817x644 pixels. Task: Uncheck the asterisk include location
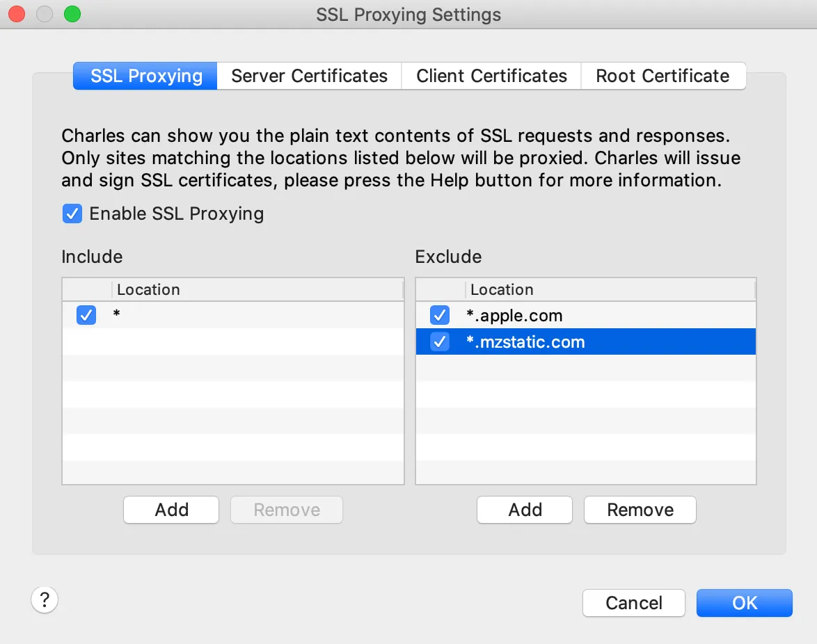pyautogui.click(x=86, y=315)
